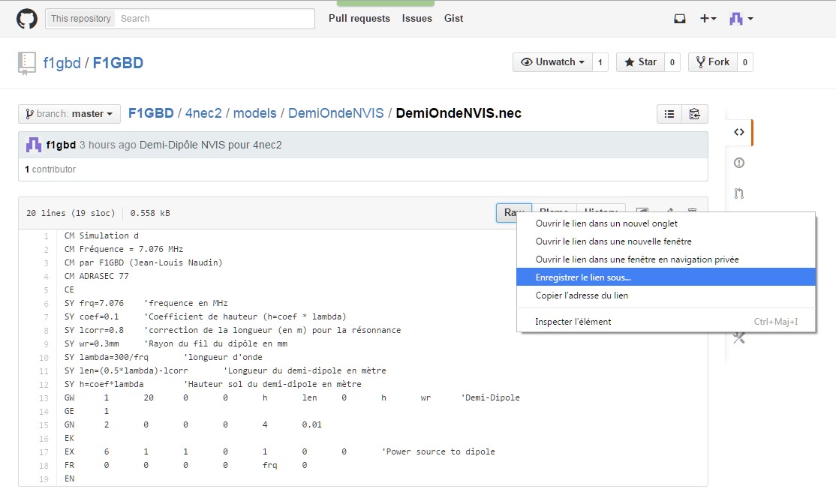
Task: Open the GitHub home logo
Action: (27, 19)
